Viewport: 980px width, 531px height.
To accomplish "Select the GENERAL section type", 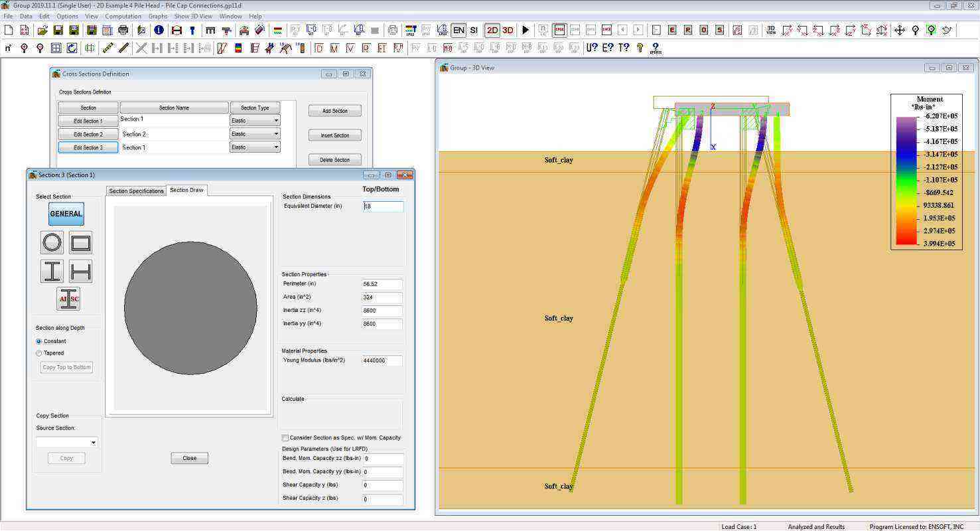I will [x=66, y=214].
